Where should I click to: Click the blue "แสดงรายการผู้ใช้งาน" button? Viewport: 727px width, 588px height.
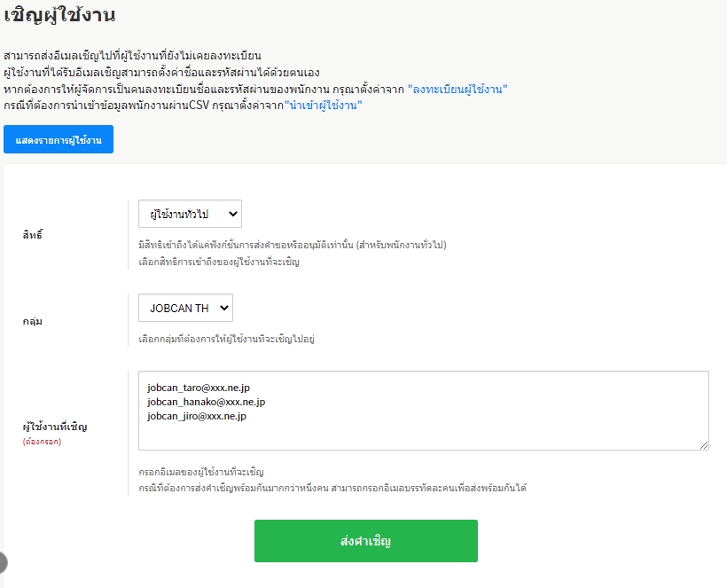(x=59, y=140)
